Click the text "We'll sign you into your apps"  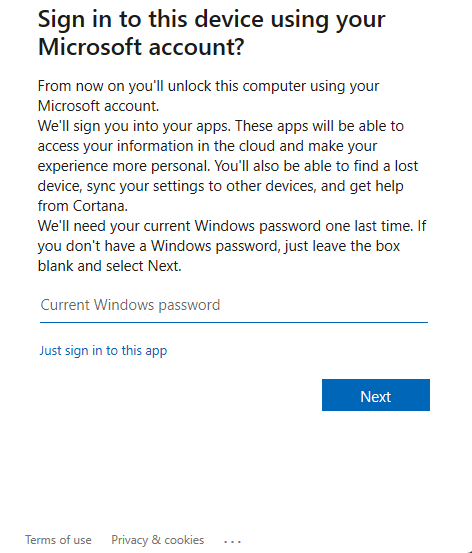click(134, 126)
